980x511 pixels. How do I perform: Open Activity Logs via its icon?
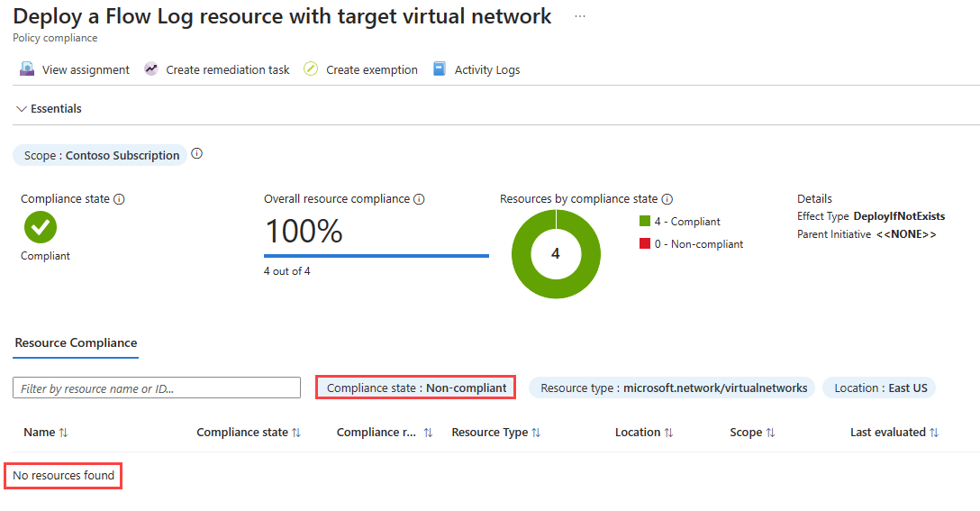tap(440, 69)
